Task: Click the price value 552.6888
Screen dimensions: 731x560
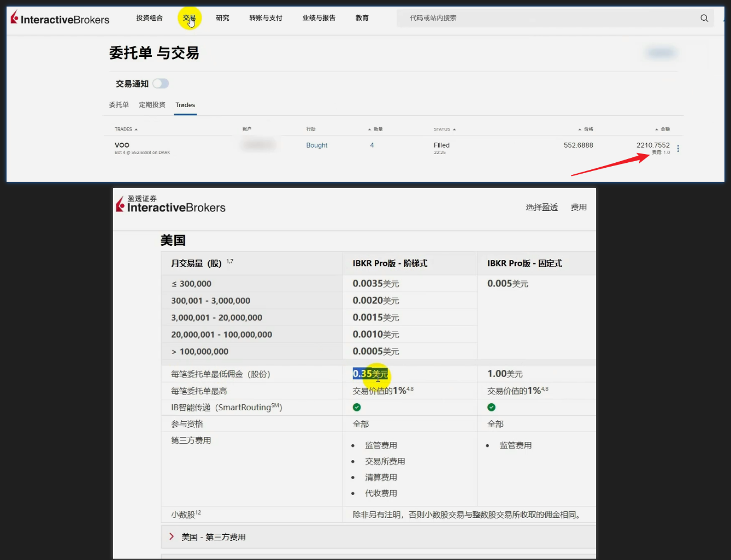Action: click(x=578, y=145)
